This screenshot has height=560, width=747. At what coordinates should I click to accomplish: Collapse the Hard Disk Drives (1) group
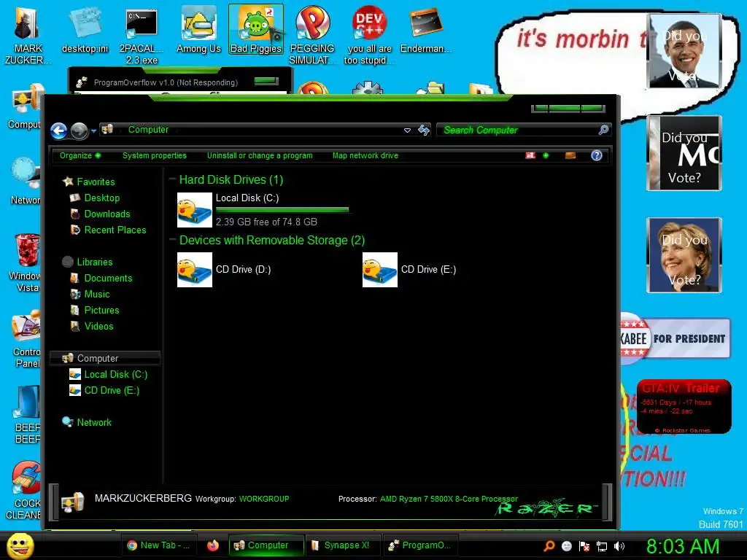point(172,179)
